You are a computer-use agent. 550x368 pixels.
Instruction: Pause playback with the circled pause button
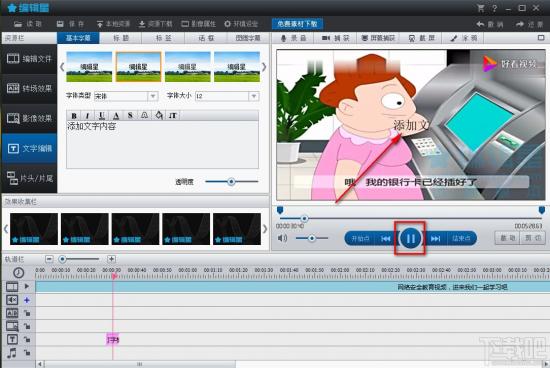click(x=410, y=238)
